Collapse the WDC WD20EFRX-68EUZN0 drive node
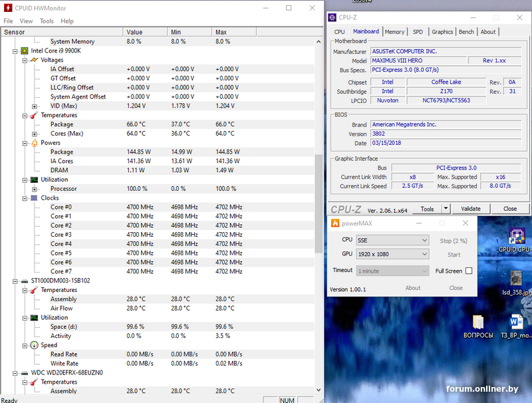This screenshot has height=403, width=532. (15, 373)
